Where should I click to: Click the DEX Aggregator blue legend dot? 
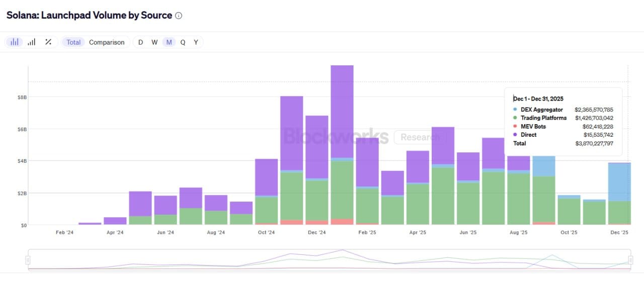coord(515,110)
